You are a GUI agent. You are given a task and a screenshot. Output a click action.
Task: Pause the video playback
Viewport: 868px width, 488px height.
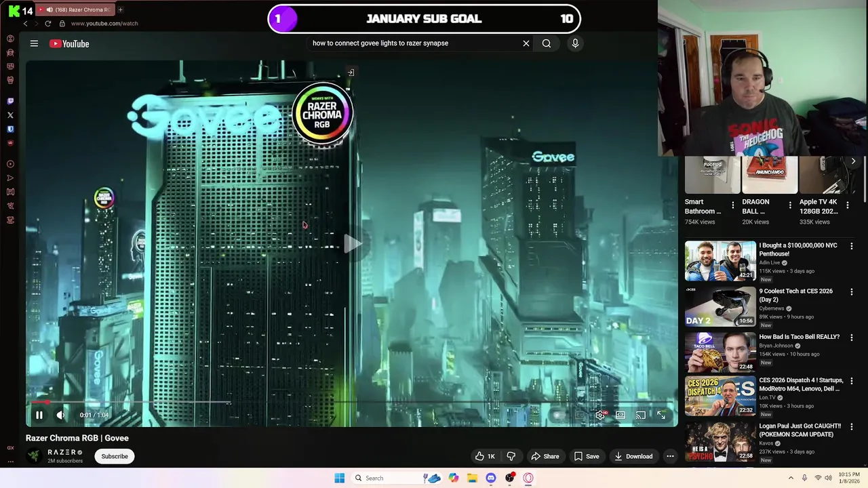coord(39,415)
